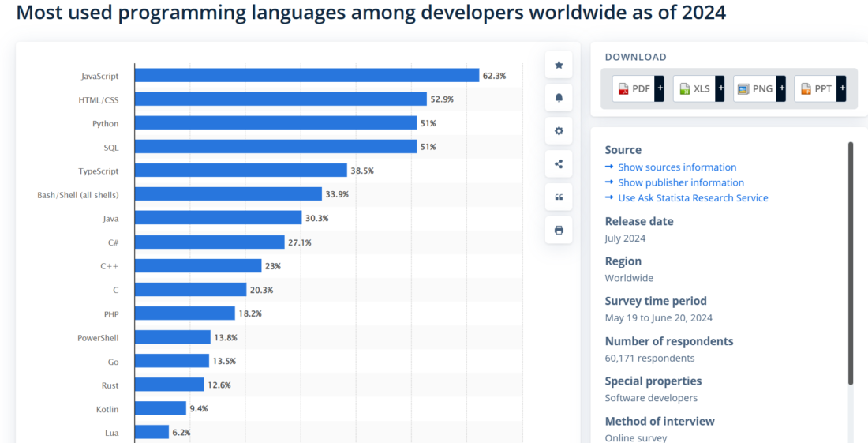Click the TypeScript 38.5% bar
The height and width of the screenshot is (443, 868).
(x=241, y=171)
